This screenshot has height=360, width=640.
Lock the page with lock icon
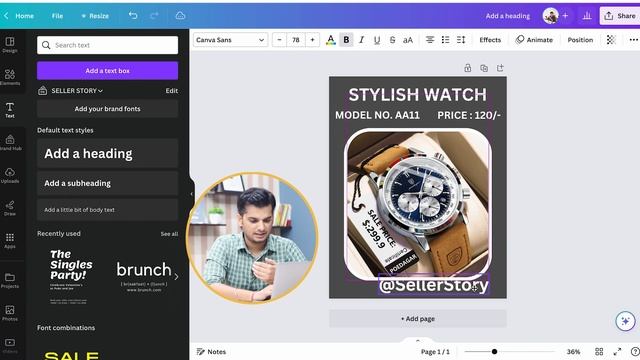[x=468, y=68]
